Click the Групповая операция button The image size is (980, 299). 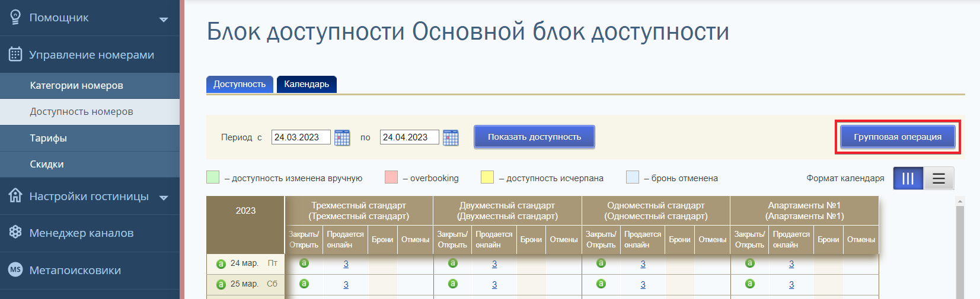pyautogui.click(x=898, y=137)
